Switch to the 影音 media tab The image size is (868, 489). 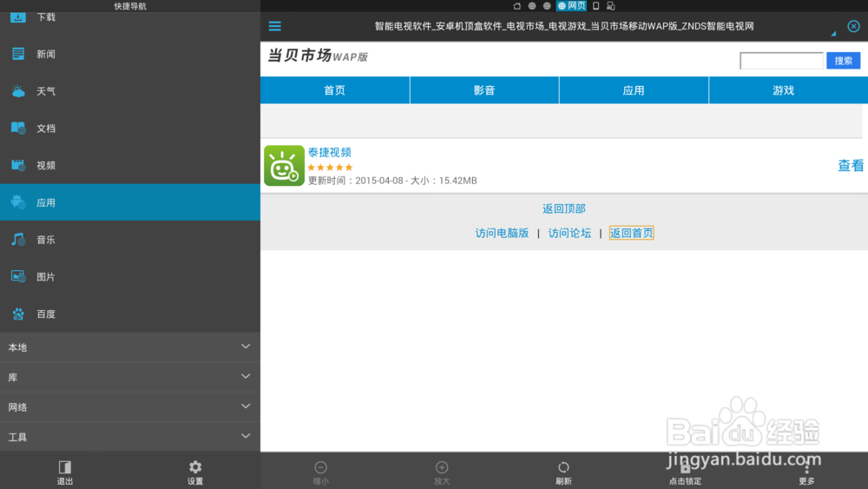484,90
